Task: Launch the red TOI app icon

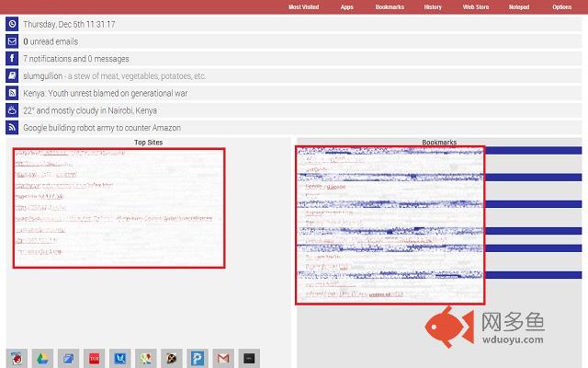Action: pyautogui.click(x=93, y=358)
